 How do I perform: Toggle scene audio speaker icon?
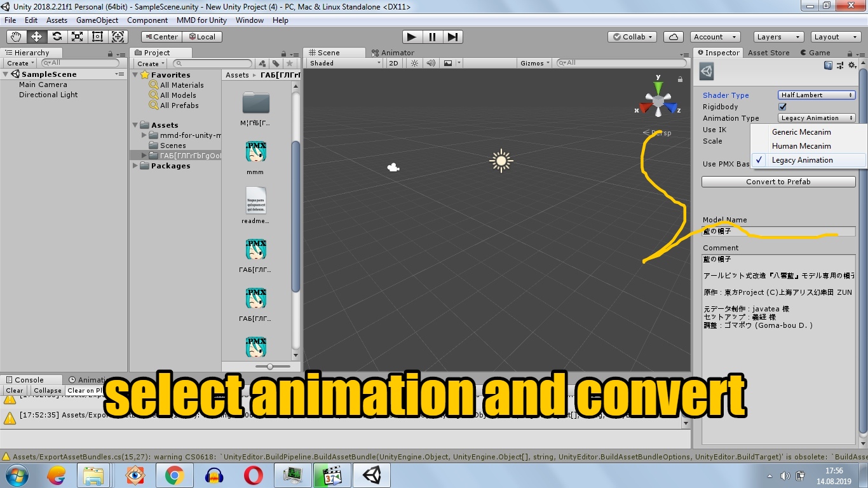(x=431, y=63)
